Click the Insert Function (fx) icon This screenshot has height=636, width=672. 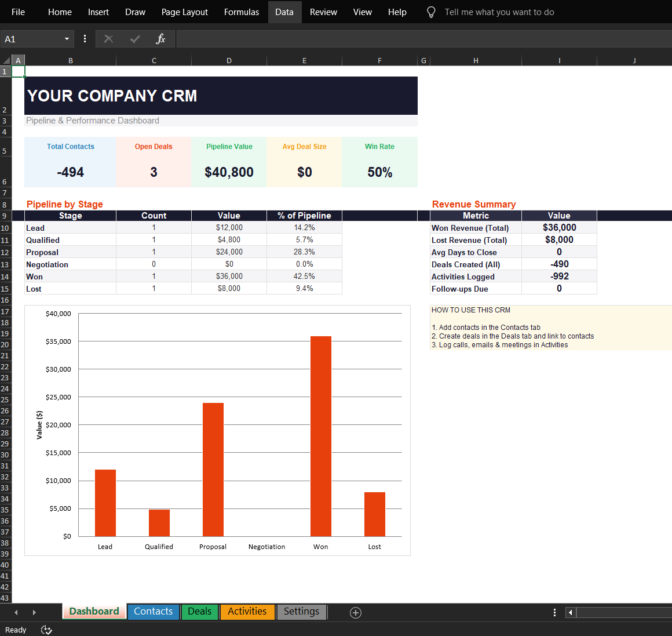click(160, 39)
